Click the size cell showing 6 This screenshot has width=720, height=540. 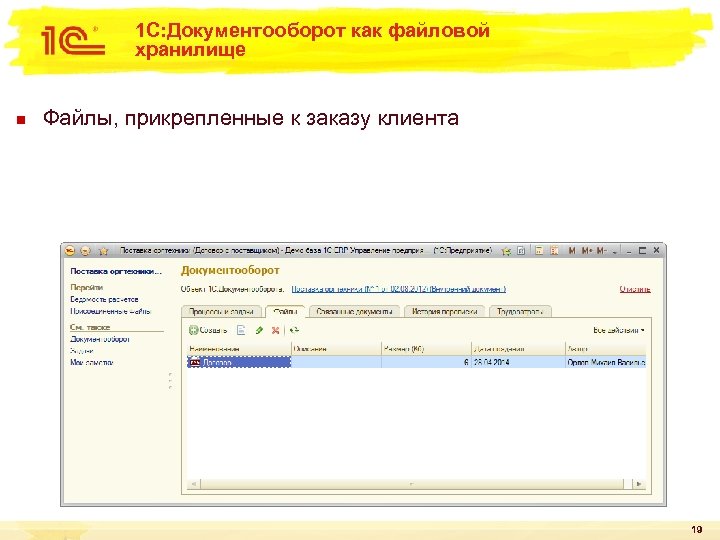tap(427, 362)
